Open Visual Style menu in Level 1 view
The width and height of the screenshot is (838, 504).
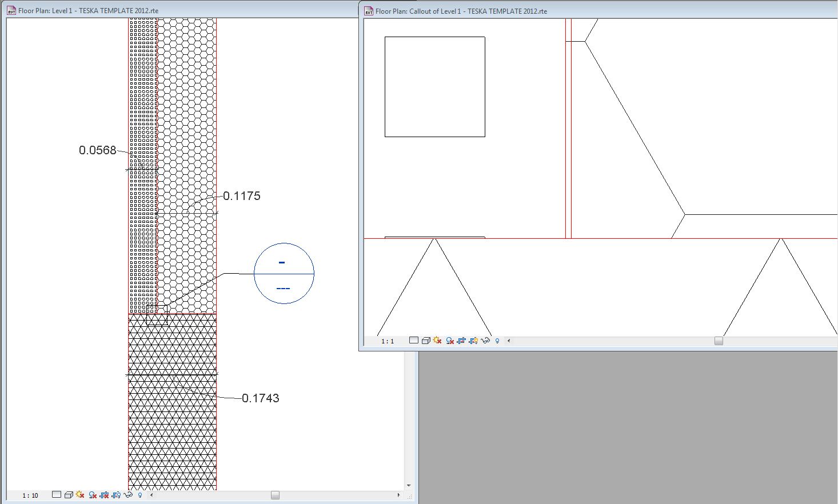68,495
